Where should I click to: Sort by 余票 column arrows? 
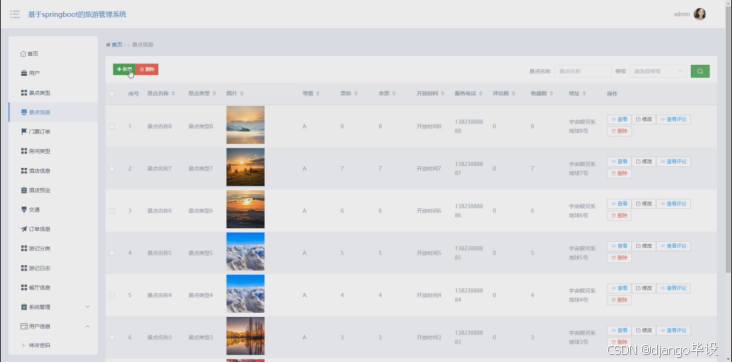(x=394, y=94)
